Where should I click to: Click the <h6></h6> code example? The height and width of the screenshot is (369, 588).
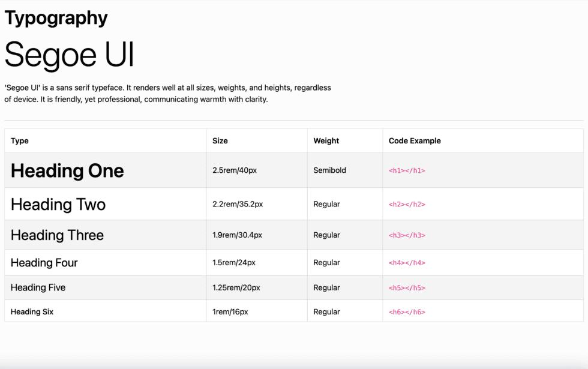click(407, 312)
